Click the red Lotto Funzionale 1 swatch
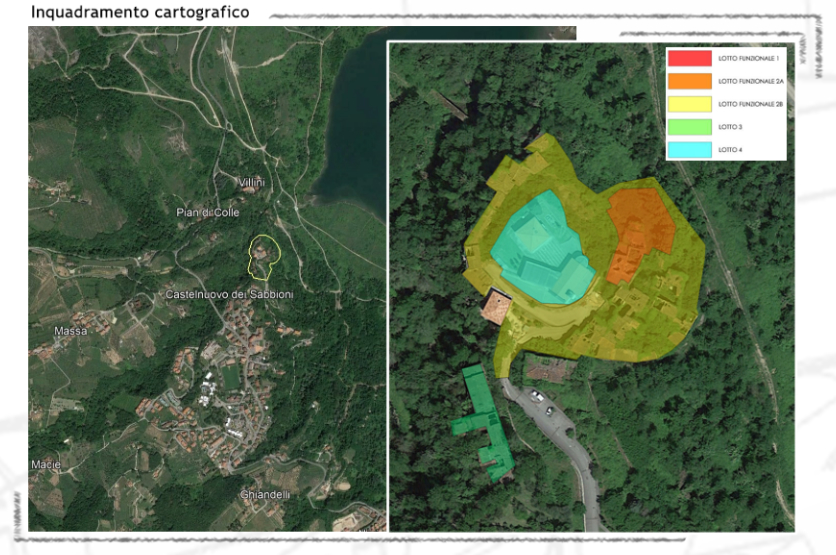The height and width of the screenshot is (555, 836). 689,59
